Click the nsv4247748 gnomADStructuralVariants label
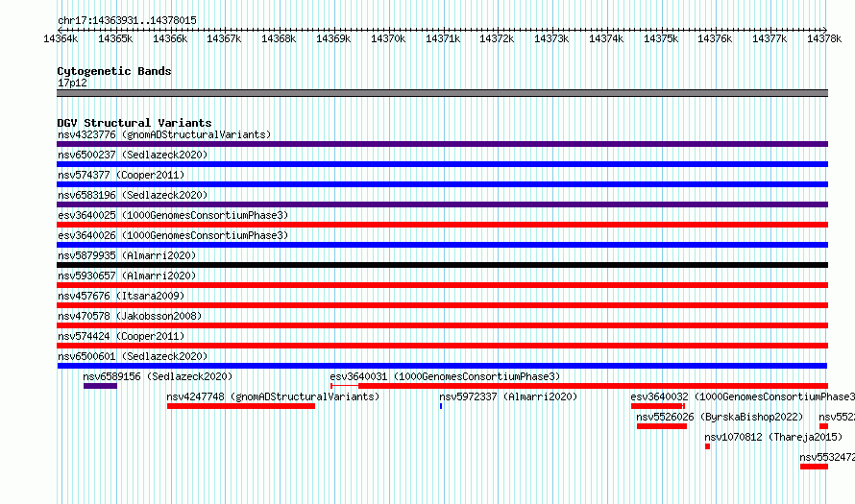855x504 pixels. coord(273,396)
